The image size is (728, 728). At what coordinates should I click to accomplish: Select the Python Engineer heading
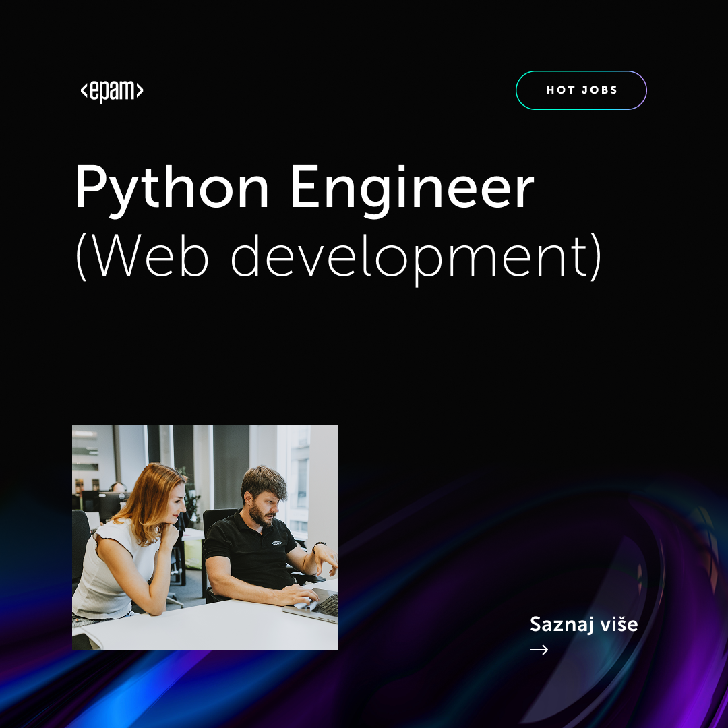point(305,190)
